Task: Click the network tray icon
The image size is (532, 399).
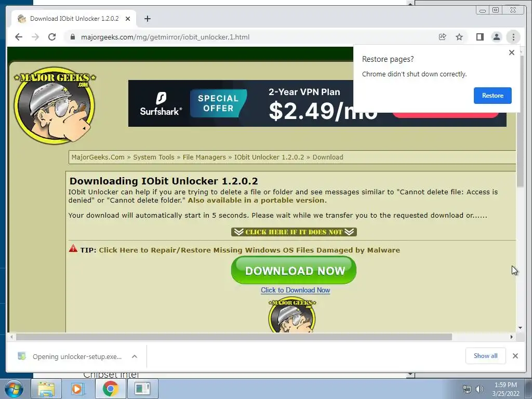Action: coord(467,389)
